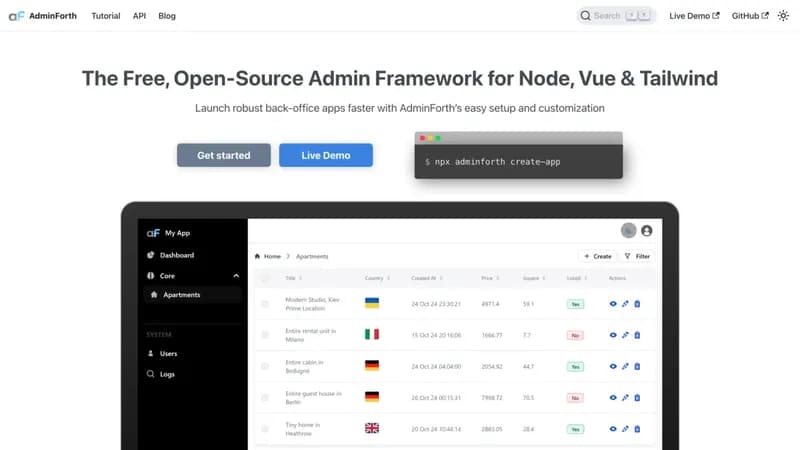The height and width of the screenshot is (450, 800).
Task: Click the search magnifier icon
Action: (x=585, y=16)
